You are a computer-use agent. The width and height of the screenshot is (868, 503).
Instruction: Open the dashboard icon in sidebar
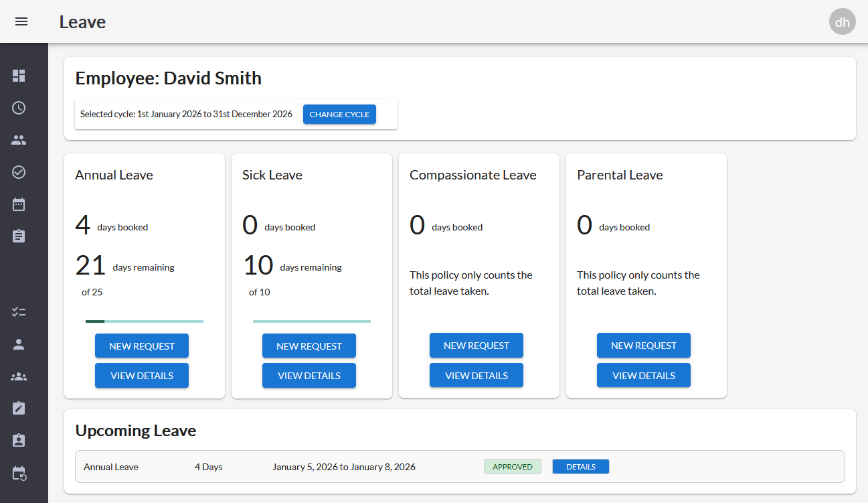click(x=19, y=76)
